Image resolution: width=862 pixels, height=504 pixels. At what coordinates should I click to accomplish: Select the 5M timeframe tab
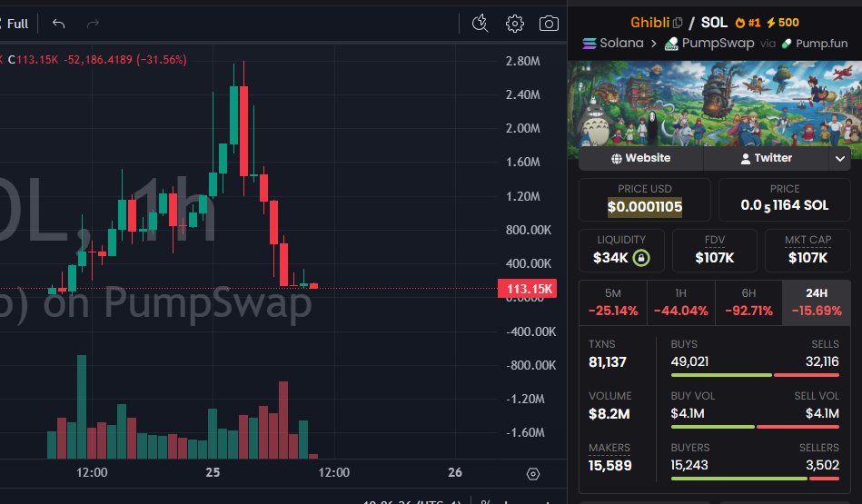click(x=613, y=302)
